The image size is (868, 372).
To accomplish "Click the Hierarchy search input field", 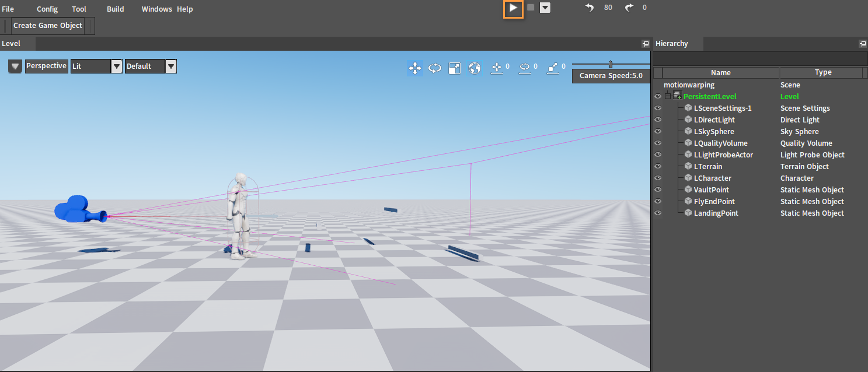I will click(x=759, y=58).
